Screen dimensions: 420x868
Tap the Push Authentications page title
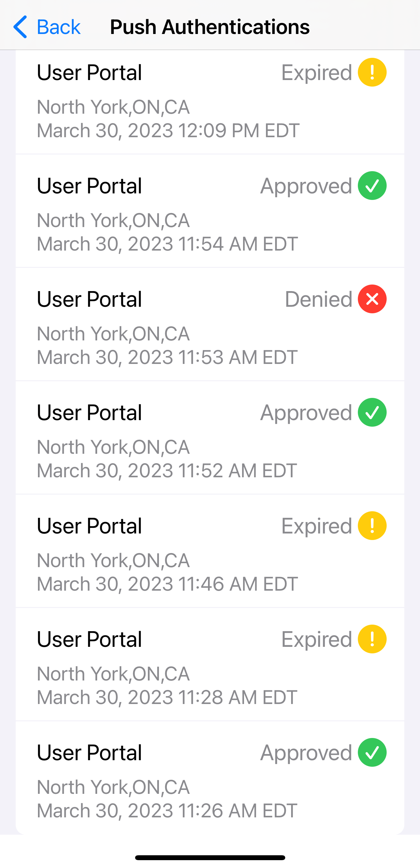point(209,27)
